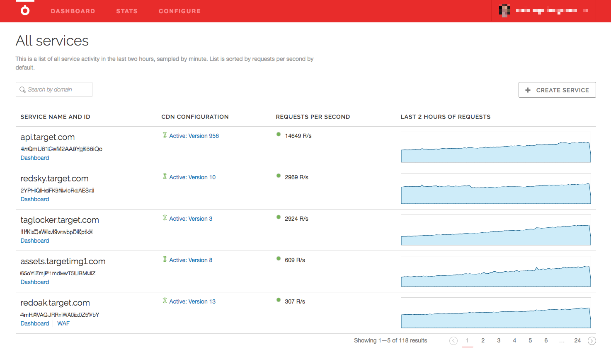Screen dimensions: 611x364
Task: Click the version icon beside Version 3
Action: point(165,218)
